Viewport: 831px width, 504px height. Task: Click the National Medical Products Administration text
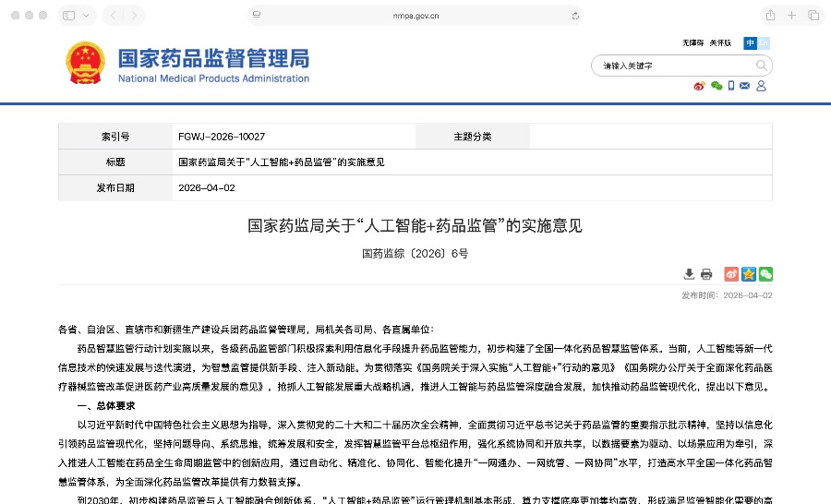213,78
